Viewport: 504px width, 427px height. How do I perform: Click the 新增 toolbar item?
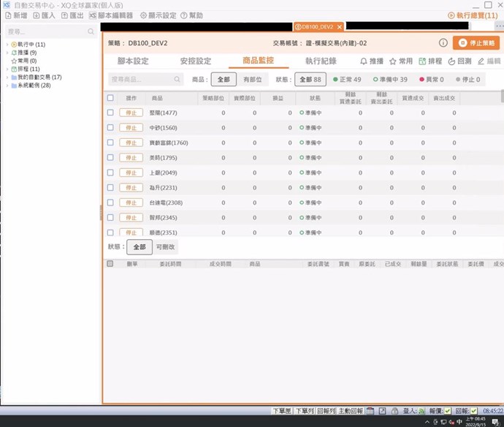click(x=16, y=15)
